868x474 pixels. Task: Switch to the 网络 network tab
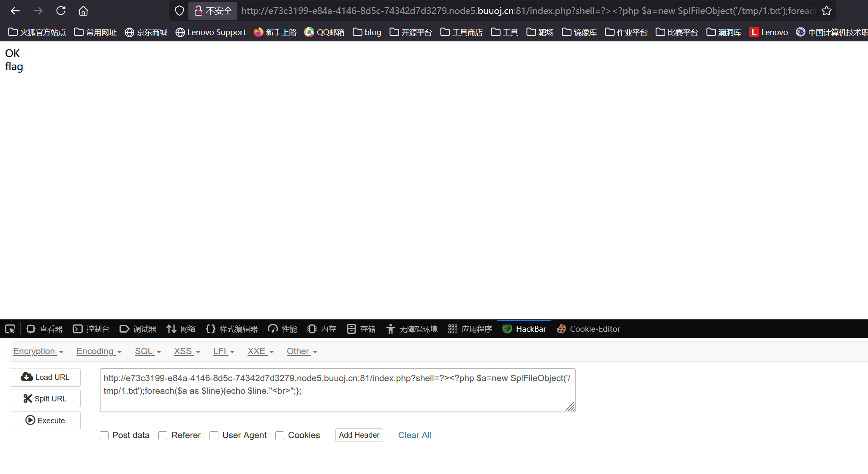181,329
